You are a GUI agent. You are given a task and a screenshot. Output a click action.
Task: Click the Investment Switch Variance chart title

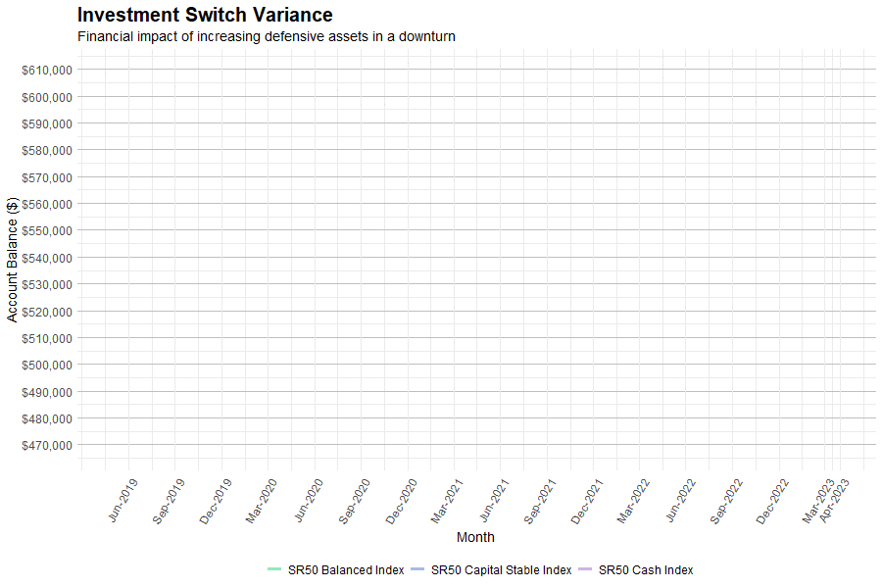click(205, 16)
